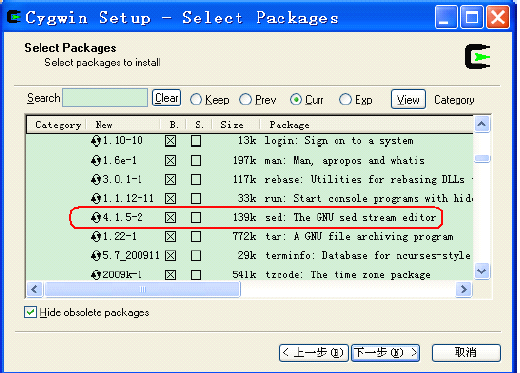The image size is (520, 373).
Task: Click the cycle icon beside rebase version 3.0.1-1
Action: (96, 180)
